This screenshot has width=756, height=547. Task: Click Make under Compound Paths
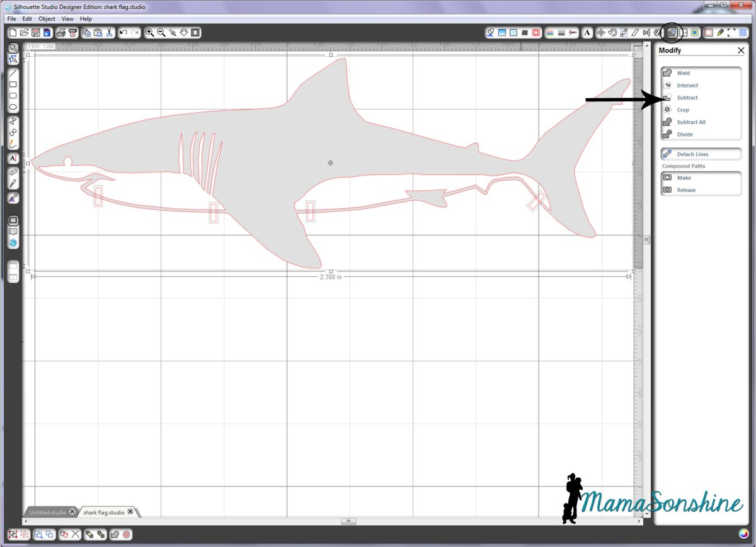tap(684, 178)
